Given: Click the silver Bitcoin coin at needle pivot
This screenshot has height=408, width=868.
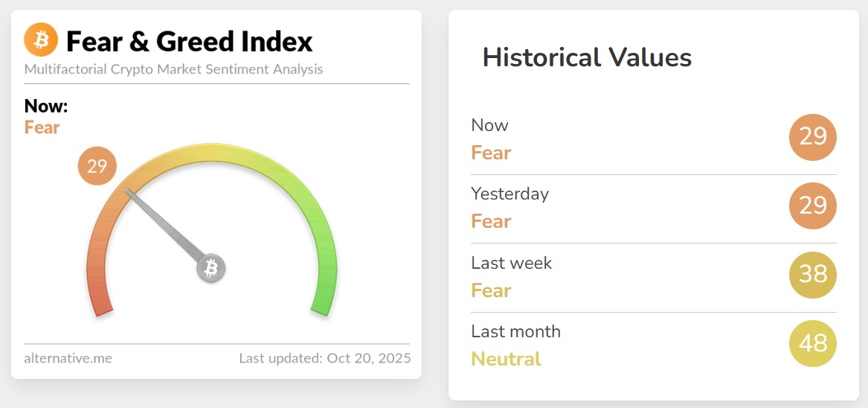Looking at the screenshot, I should coord(210,267).
